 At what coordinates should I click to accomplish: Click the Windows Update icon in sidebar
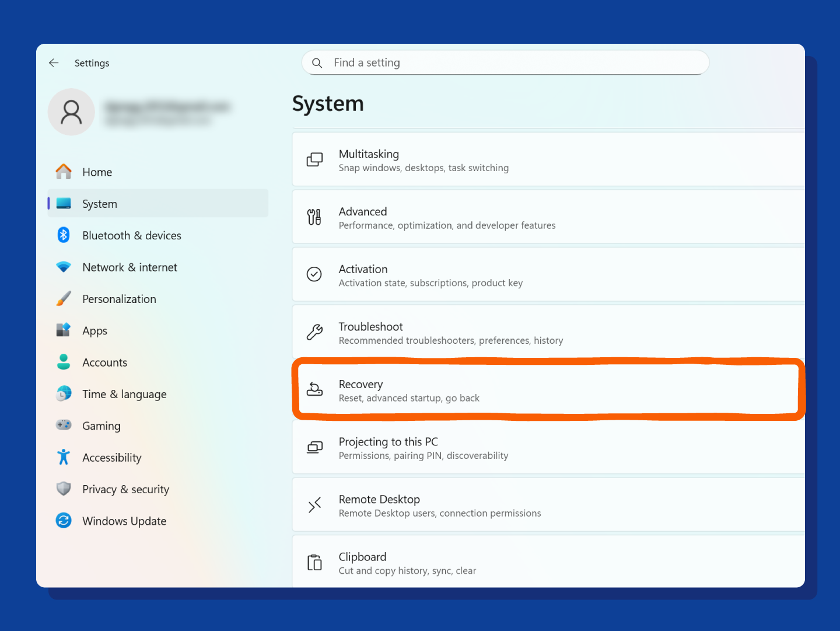point(63,520)
